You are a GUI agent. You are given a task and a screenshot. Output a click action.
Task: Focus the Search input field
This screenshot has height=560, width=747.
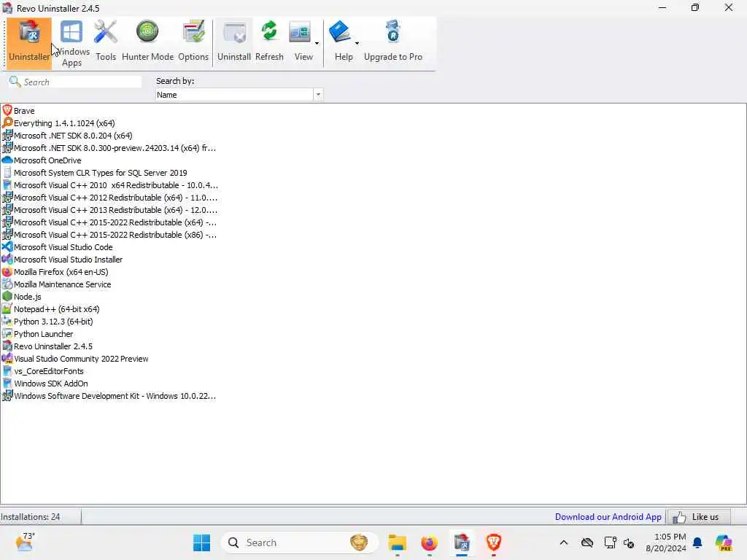point(75,82)
